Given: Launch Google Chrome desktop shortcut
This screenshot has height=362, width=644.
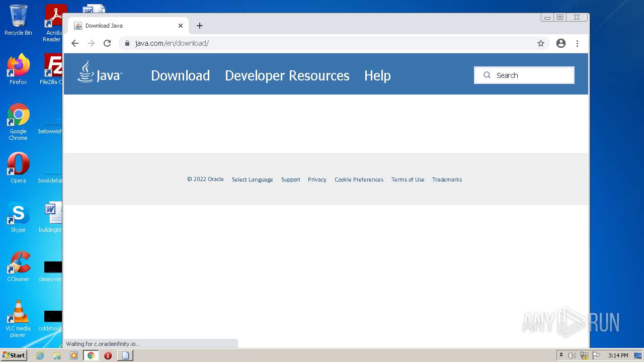Looking at the screenshot, I should [x=18, y=122].
